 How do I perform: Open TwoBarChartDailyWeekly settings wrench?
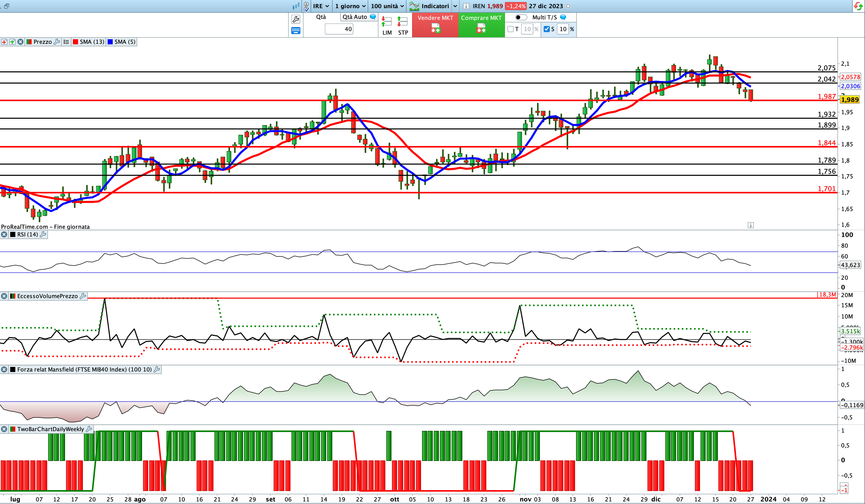[x=89, y=429]
